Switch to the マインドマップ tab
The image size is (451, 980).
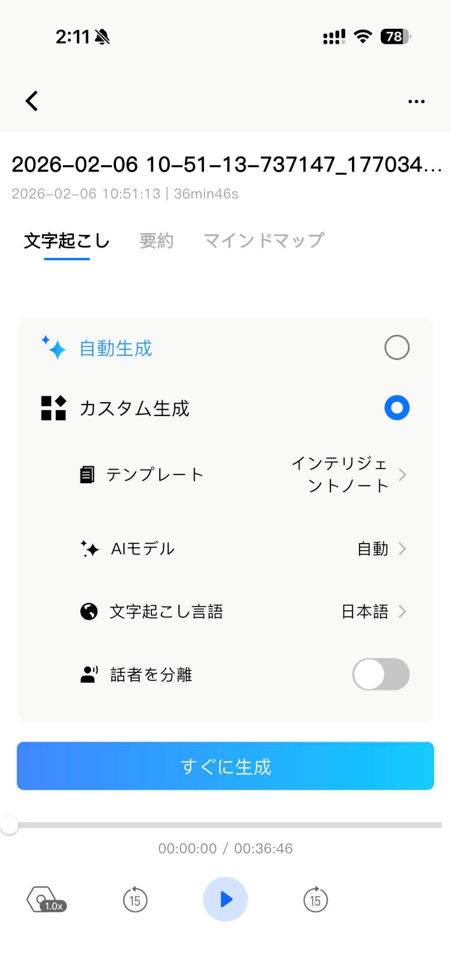pyautogui.click(x=264, y=240)
